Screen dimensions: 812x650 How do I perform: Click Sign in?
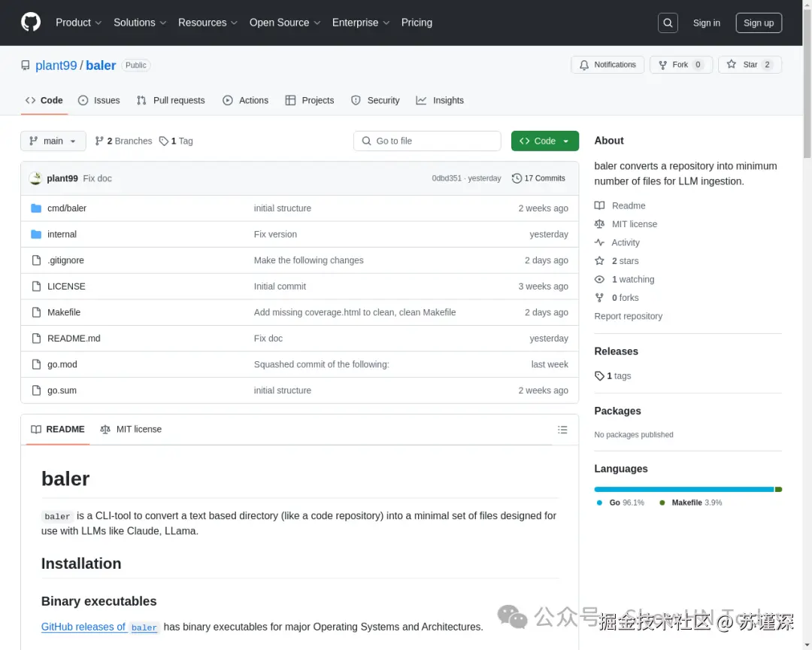coord(706,23)
